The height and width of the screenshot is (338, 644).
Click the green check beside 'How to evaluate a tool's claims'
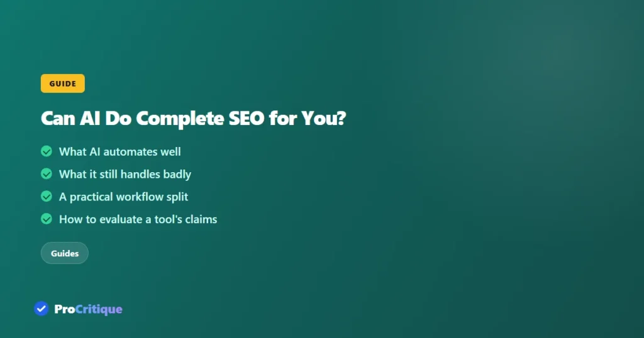[47, 219]
